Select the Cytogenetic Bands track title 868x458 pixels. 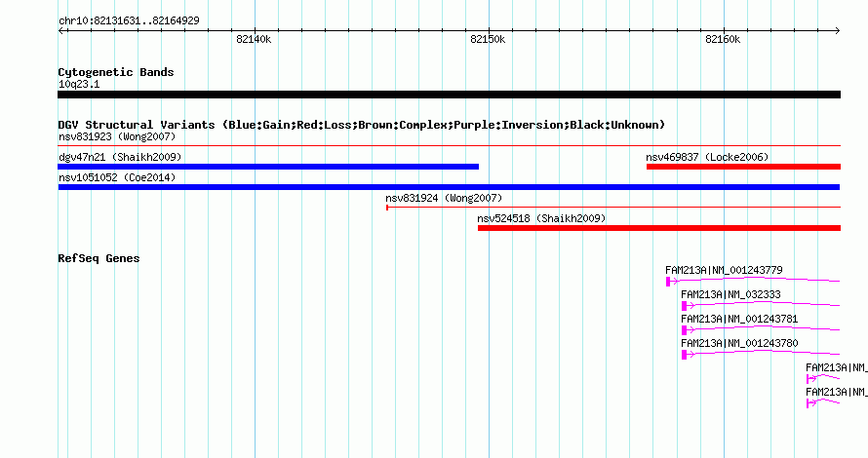click(116, 72)
